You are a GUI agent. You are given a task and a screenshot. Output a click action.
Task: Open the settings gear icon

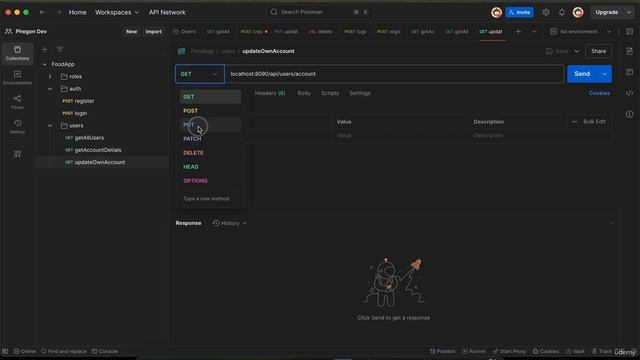click(x=546, y=12)
